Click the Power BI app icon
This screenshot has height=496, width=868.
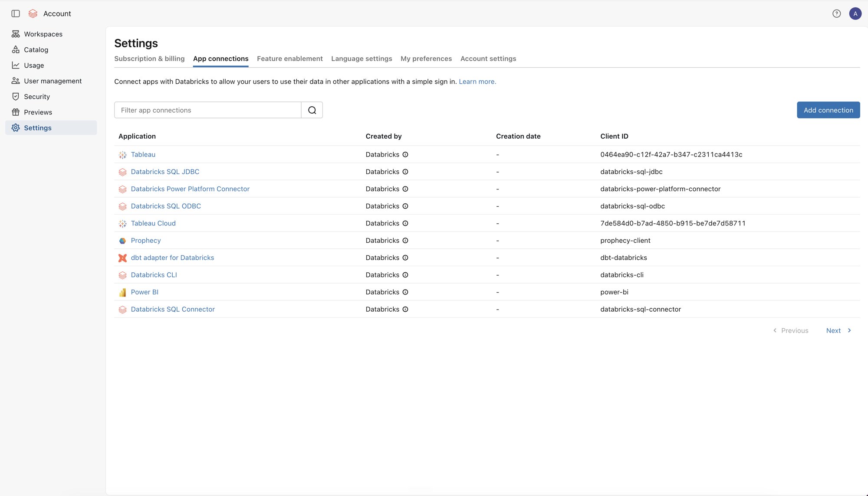[x=123, y=292]
